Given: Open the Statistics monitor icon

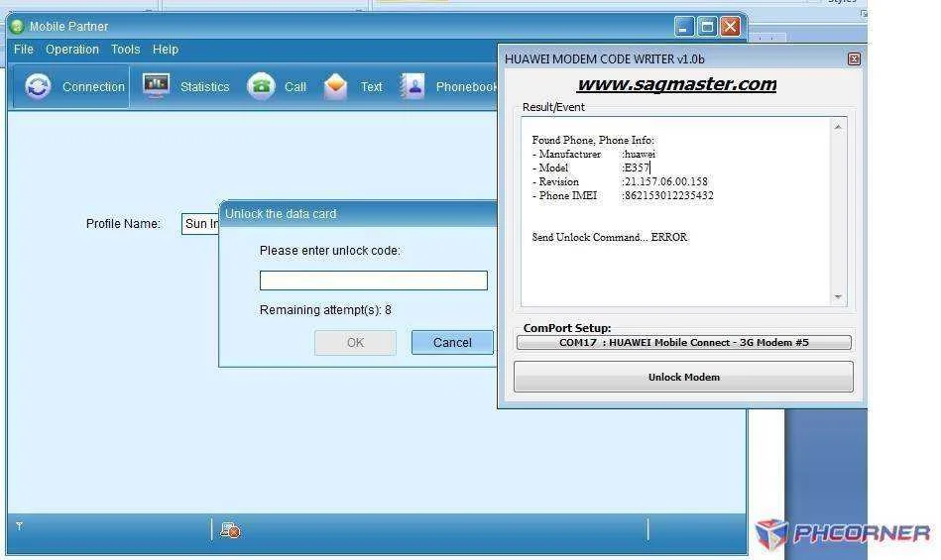Looking at the screenshot, I should tap(156, 86).
